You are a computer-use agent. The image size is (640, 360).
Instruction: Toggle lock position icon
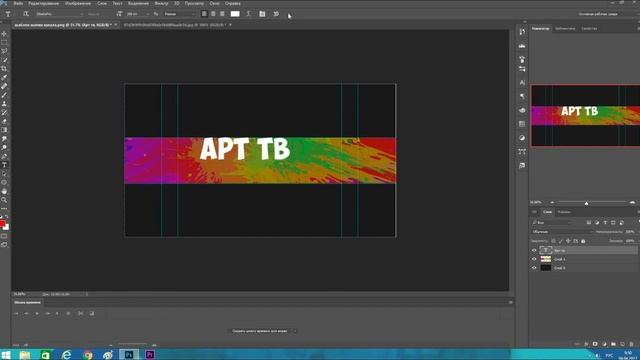[568, 241]
